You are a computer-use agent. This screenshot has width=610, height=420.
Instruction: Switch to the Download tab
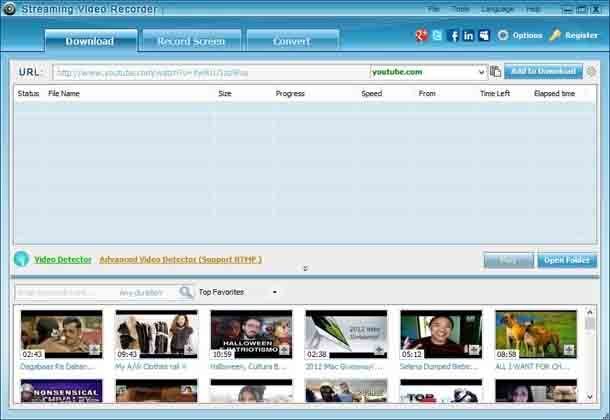pos(91,41)
